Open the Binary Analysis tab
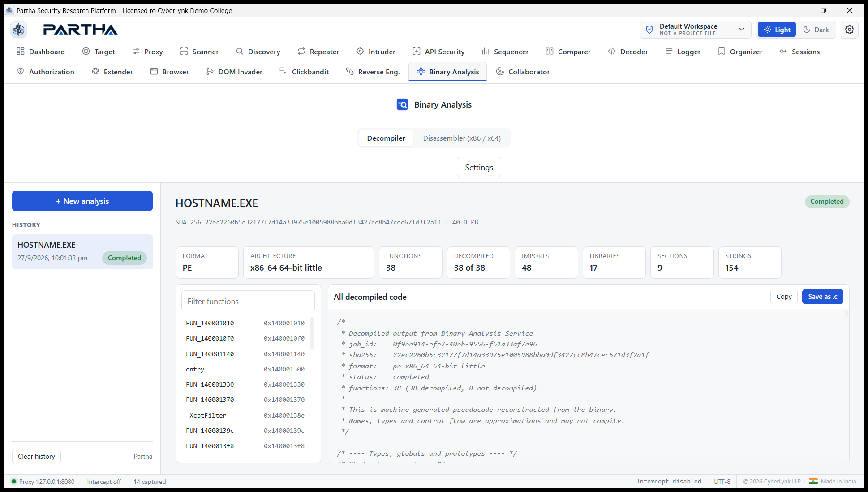This screenshot has height=492, width=868. click(447, 72)
